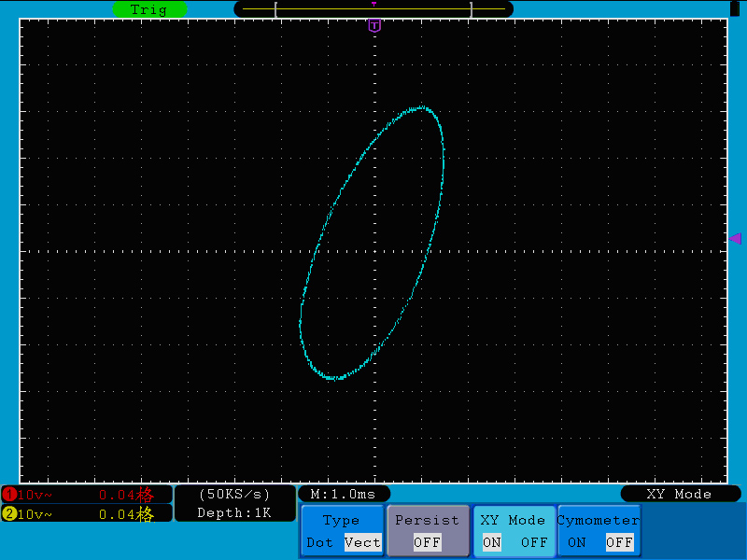Screen dimensions: 747x560
Task: Click the battery icon in the top right corner
Action: (734, 8)
